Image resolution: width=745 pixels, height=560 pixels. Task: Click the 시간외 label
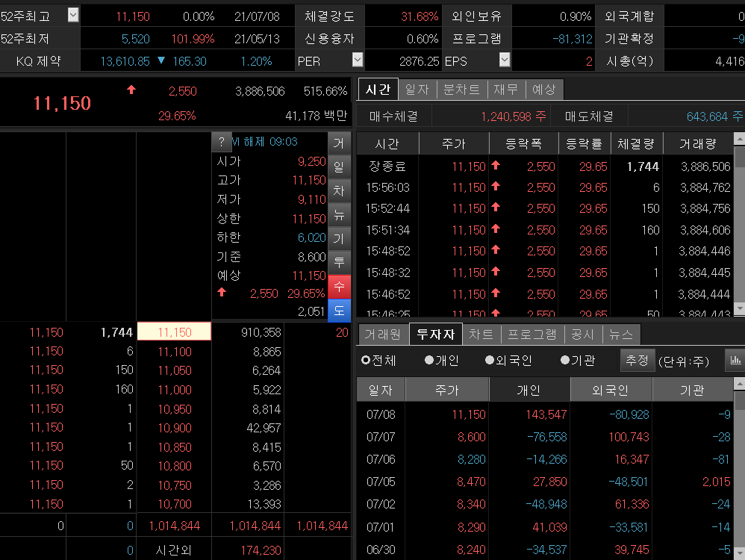click(173, 550)
